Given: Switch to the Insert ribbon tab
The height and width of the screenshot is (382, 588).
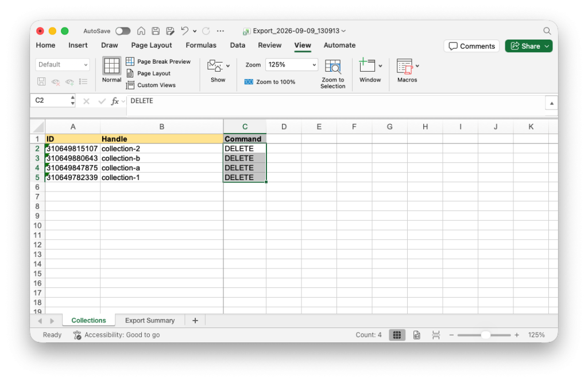Looking at the screenshot, I should (78, 45).
